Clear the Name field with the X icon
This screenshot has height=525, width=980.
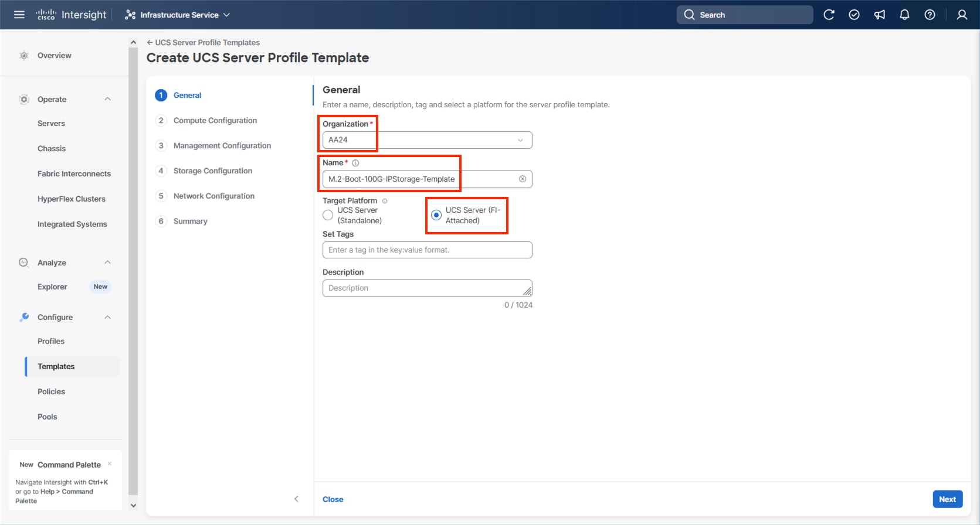[x=523, y=179]
